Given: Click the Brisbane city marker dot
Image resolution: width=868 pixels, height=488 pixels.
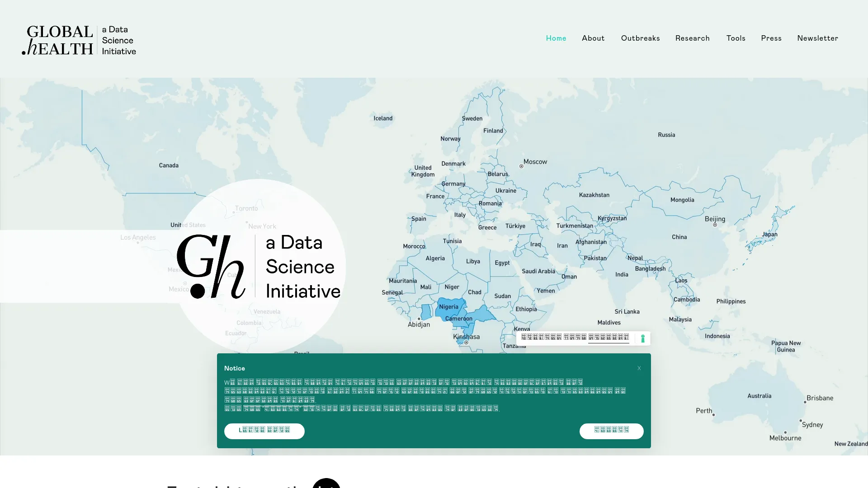Looking at the screenshot, I should tap(805, 402).
